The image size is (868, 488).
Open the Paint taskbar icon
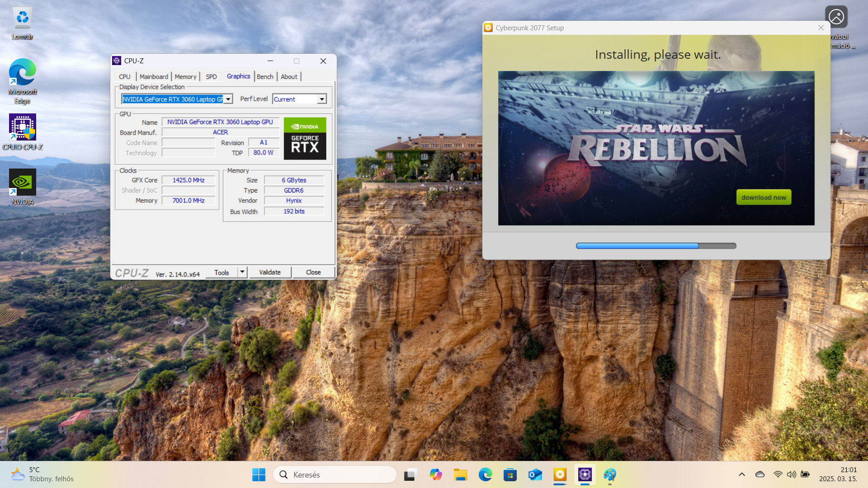(610, 474)
